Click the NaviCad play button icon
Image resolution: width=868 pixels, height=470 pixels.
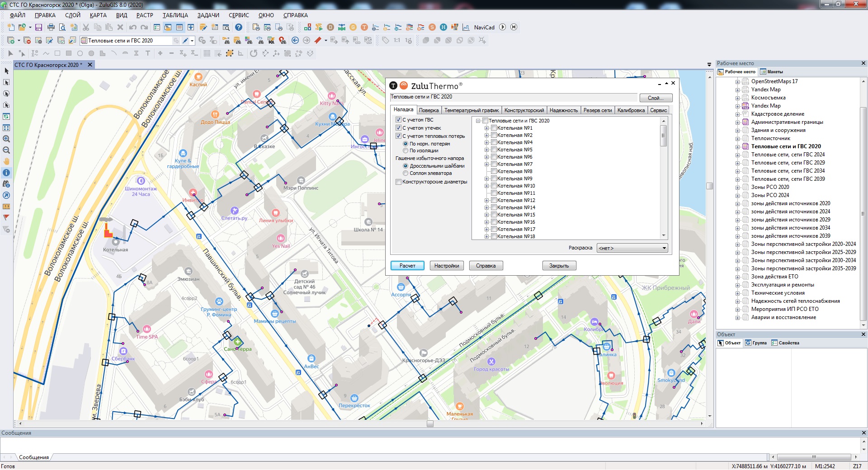click(502, 27)
